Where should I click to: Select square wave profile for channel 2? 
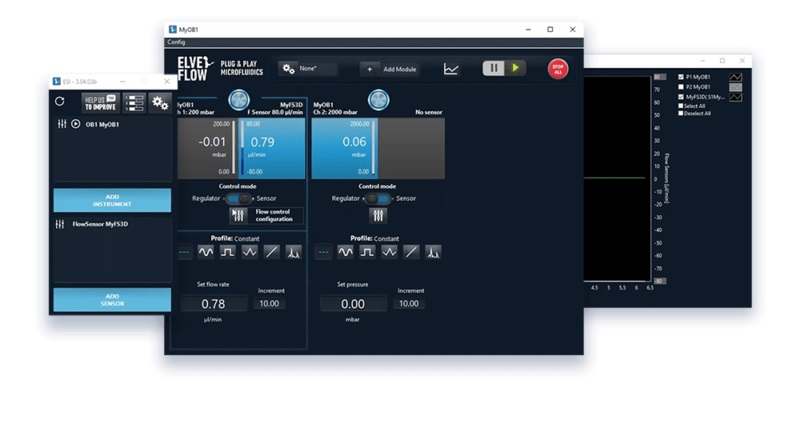pyautogui.click(x=367, y=252)
